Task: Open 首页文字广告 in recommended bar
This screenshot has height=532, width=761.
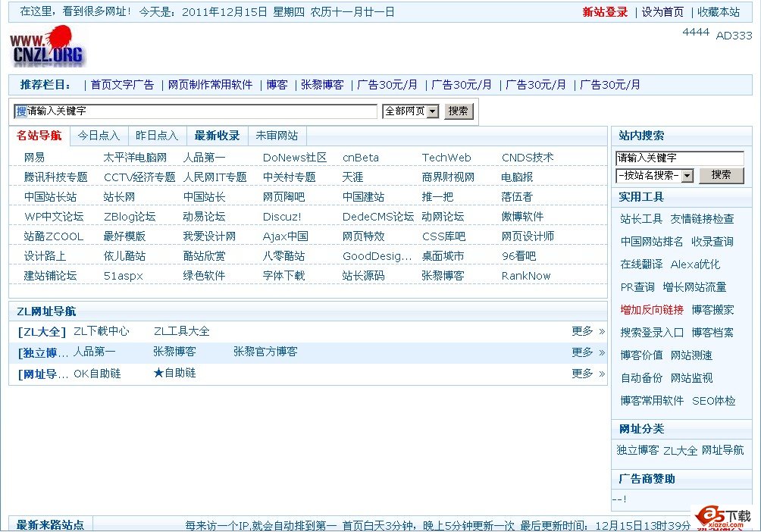Action: (122, 85)
